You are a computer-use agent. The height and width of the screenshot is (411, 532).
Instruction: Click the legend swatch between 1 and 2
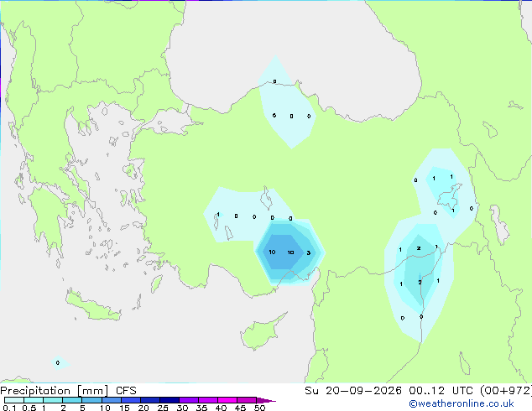click(53, 400)
